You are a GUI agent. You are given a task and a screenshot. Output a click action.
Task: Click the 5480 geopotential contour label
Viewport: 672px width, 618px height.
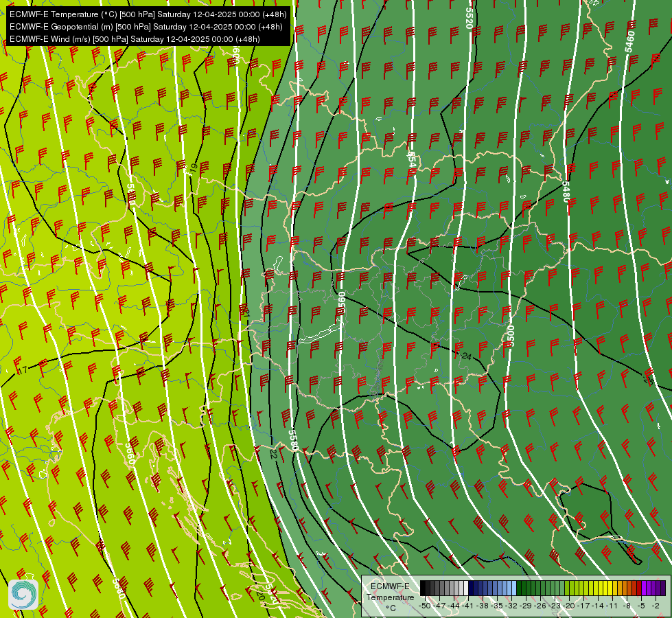point(566,192)
